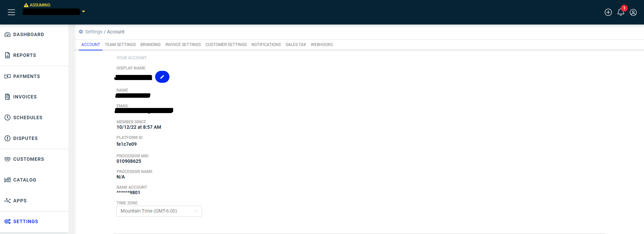Click the Processor Name N/A value

[x=120, y=177]
